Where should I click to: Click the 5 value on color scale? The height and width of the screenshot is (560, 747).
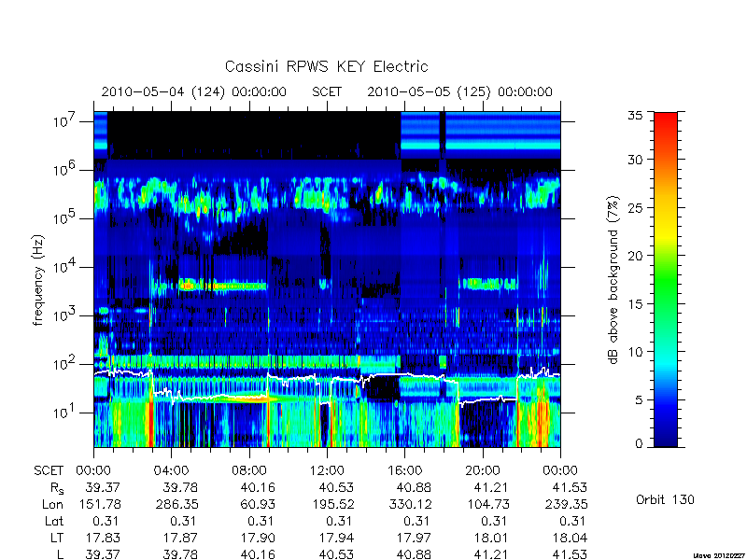click(639, 400)
